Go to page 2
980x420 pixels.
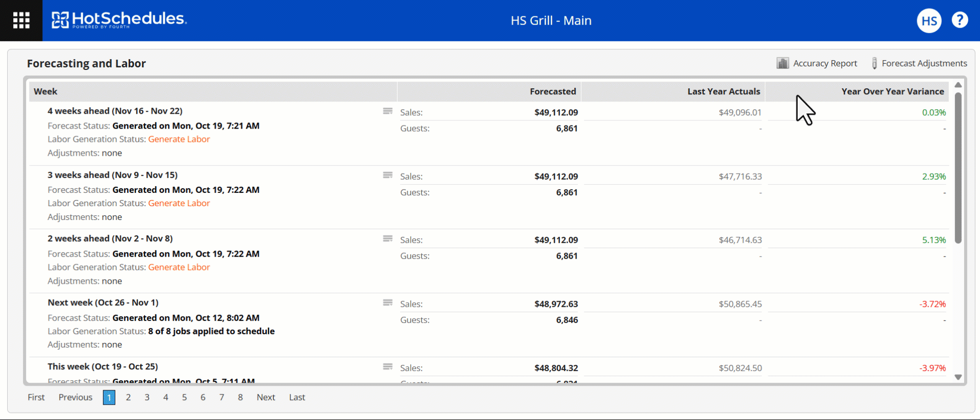129,398
